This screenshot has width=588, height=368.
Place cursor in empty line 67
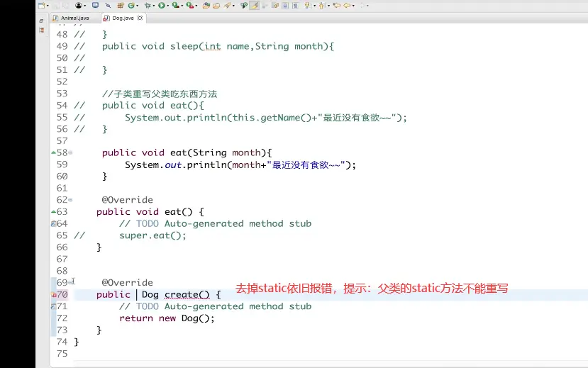click(213, 259)
